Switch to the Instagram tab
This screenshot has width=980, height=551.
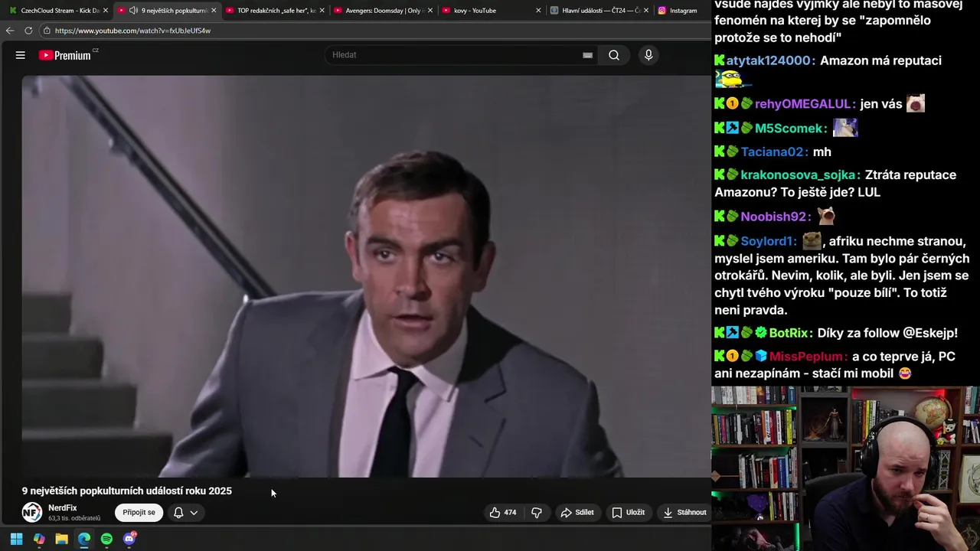point(681,11)
